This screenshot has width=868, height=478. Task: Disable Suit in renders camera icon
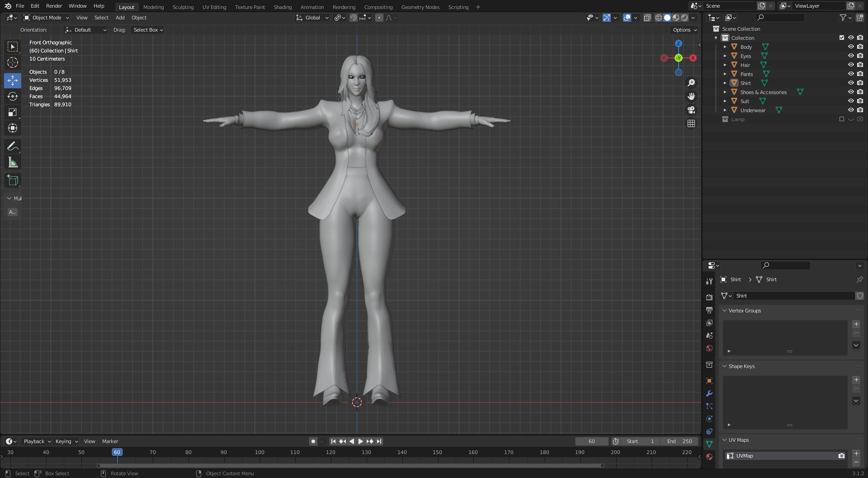tap(860, 101)
